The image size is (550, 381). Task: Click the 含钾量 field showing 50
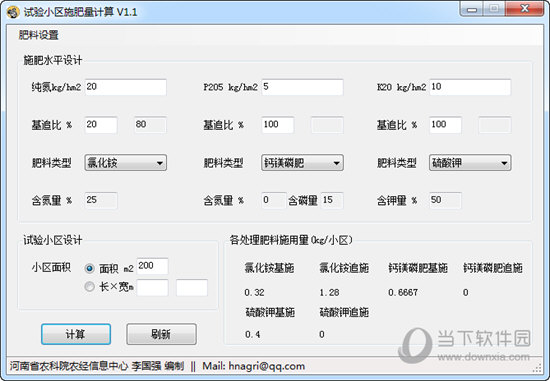[x=445, y=200]
